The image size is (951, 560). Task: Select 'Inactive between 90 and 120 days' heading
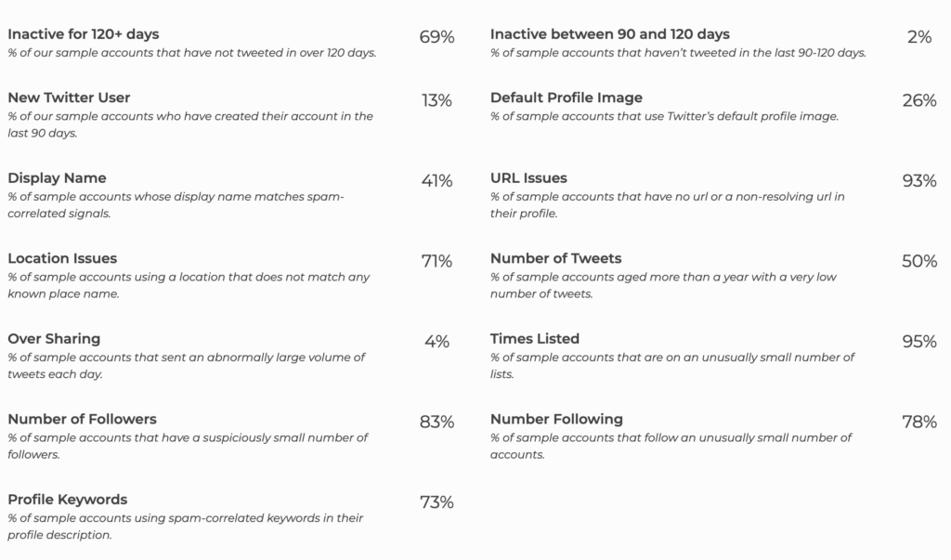[610, 34]
